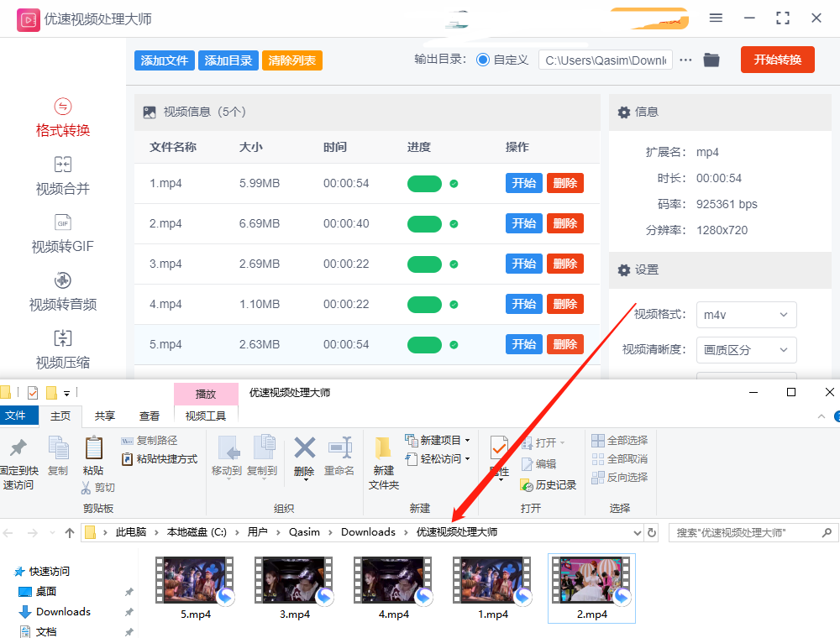Viewport: 840px width, 638px height.
Task: Click the 添加目录 button
Action: (228, 60)
